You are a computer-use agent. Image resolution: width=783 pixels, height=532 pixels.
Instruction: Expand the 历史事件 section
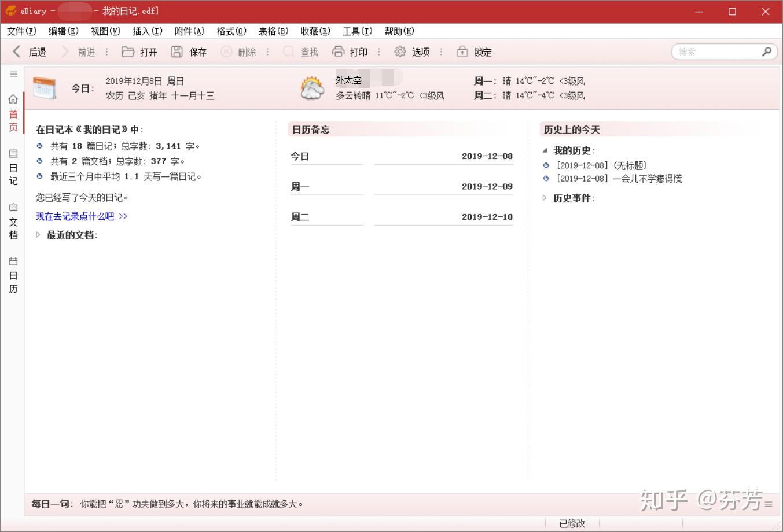coord(545,198)
